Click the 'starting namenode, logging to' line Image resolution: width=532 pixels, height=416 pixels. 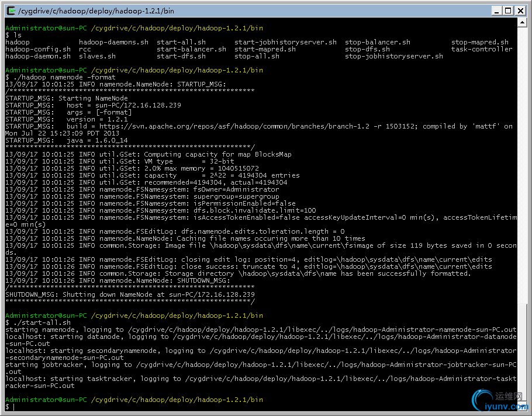[x=261, y=330]
